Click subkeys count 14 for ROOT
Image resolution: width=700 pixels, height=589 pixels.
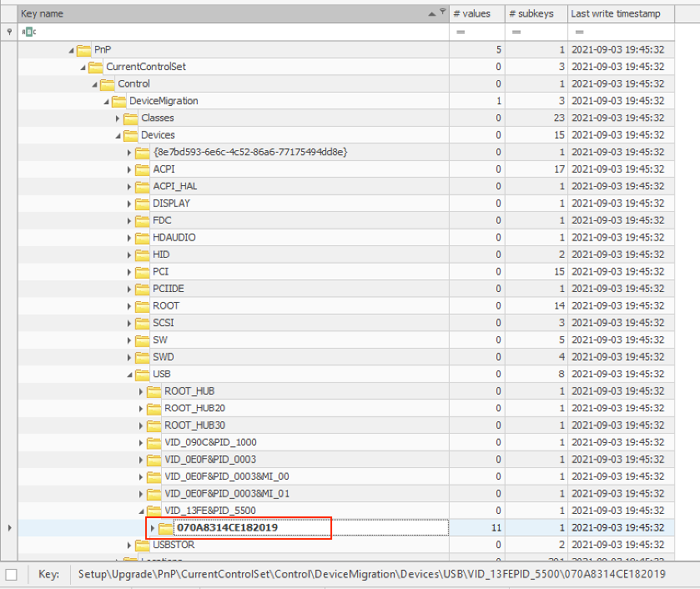(x=536, y=306)
